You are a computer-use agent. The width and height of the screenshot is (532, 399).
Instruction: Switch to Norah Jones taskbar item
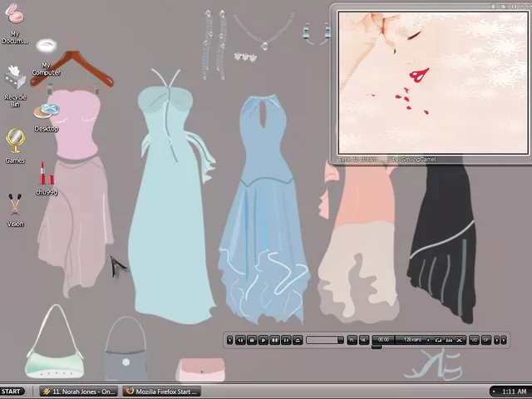[x=79, y=392]
